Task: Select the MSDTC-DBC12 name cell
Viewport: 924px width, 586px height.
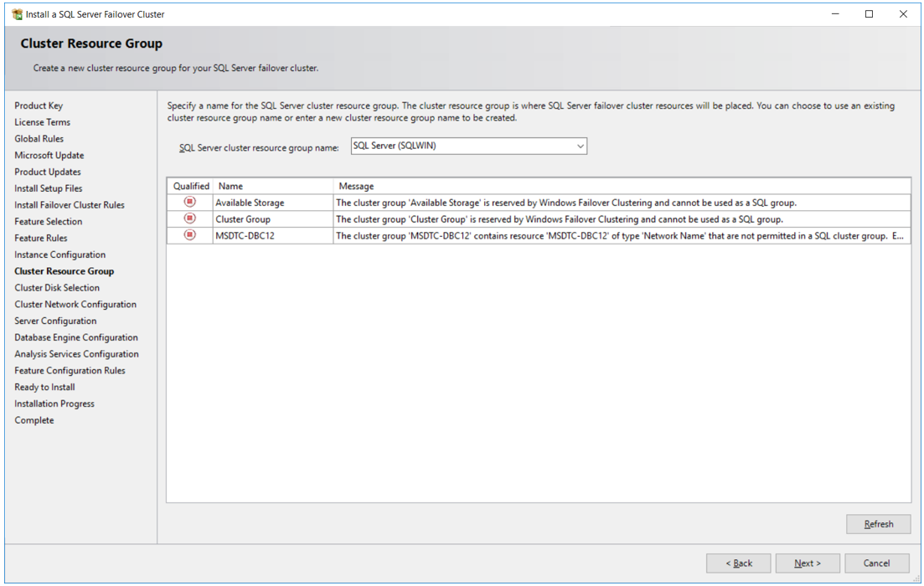Action: coord(273,235)
